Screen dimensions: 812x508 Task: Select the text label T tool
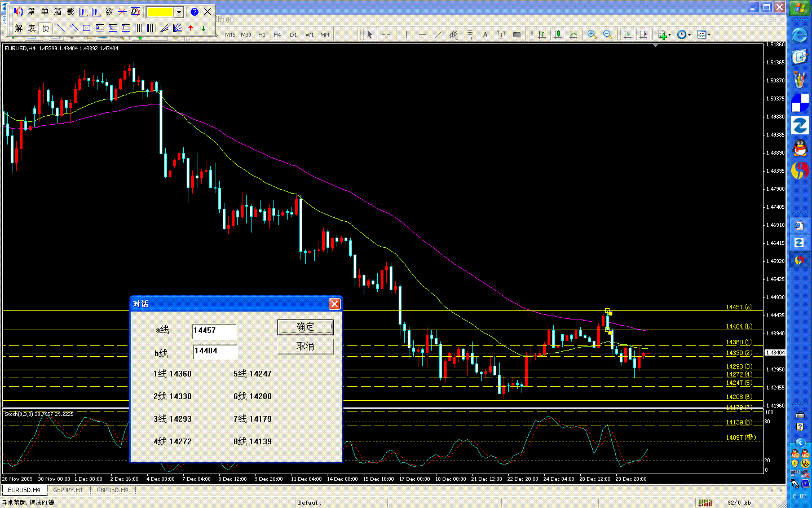point(501,34)
